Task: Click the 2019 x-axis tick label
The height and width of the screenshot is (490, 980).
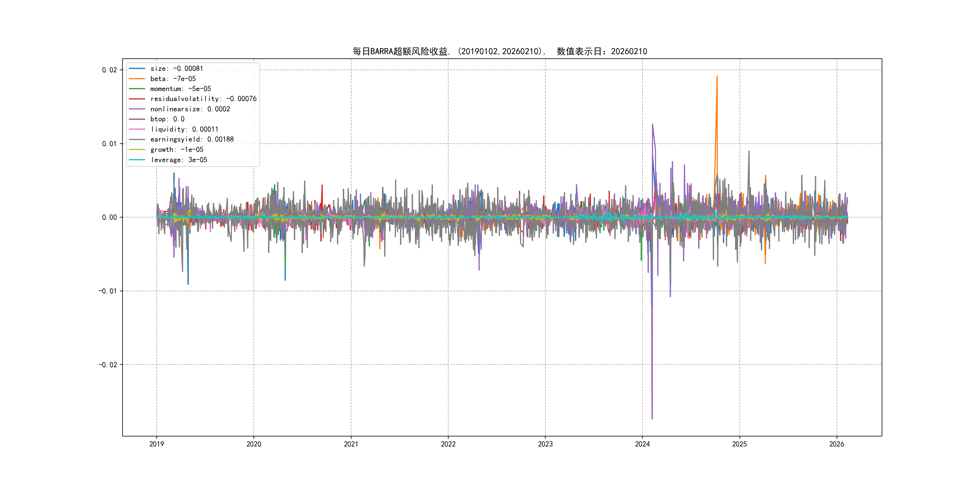Action: [156, 444]
